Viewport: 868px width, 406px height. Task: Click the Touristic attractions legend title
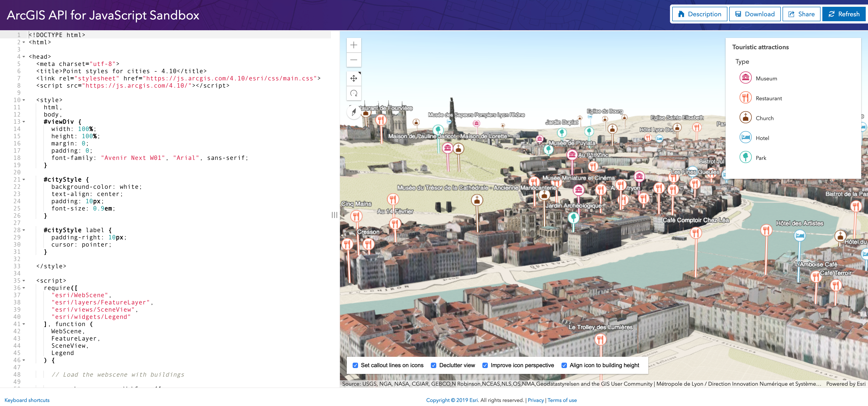point(760,47)
